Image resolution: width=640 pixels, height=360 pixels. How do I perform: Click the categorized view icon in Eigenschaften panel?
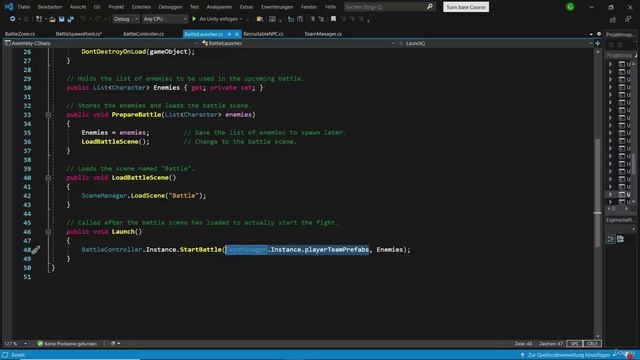click(611, 239)
